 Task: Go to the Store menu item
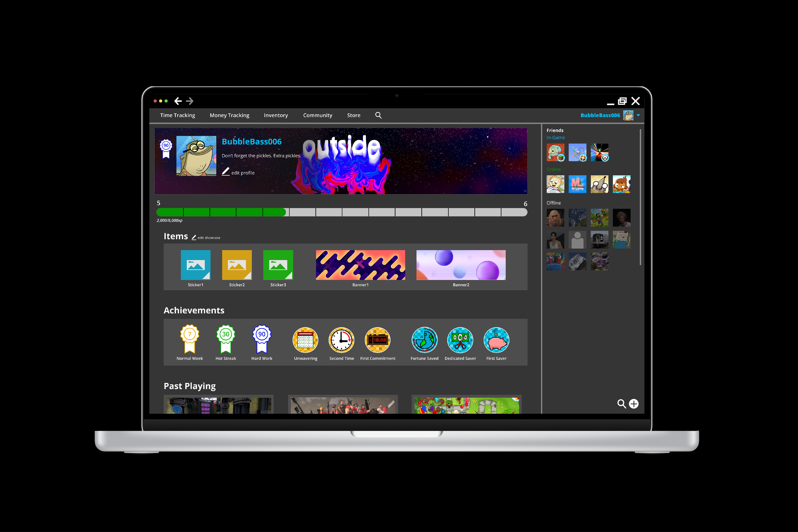click(x=353, y=115)
